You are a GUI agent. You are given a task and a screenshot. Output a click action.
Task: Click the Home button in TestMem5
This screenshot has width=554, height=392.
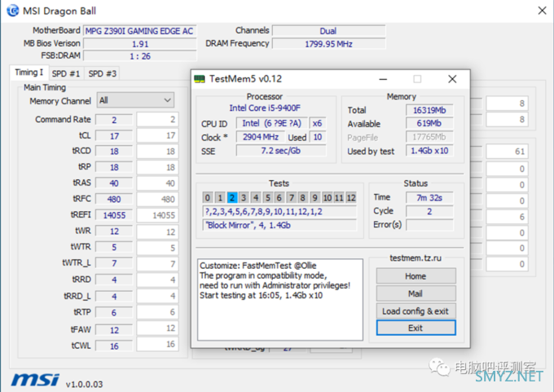415,276
